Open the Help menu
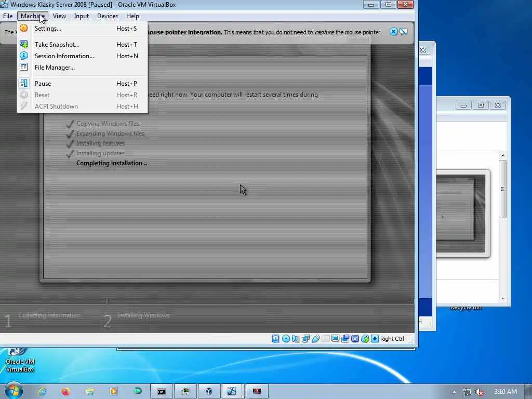This screenshot has width=532, height=399. 132,16
